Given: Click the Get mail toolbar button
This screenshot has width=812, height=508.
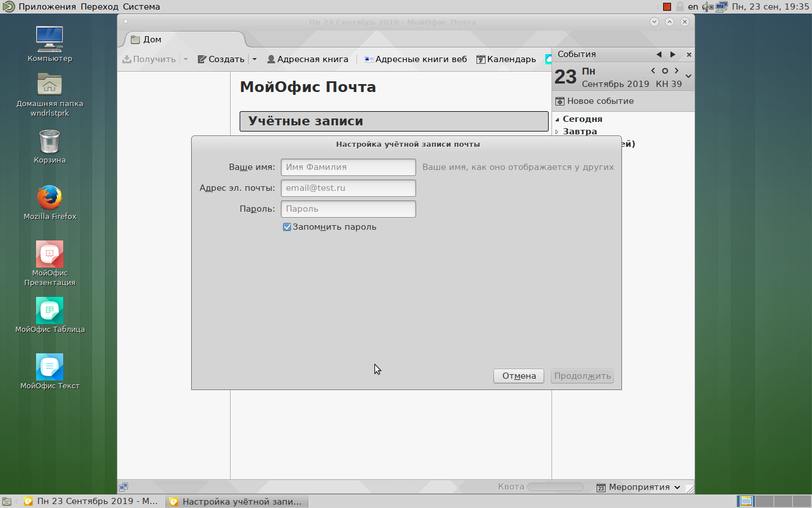Looking at the screenshot, I should click(149, 59).
